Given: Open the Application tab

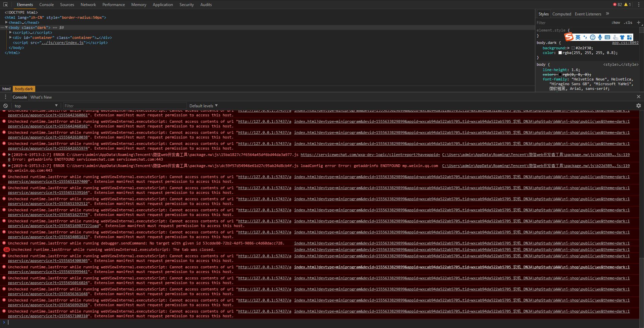Looking at the screenshot, I should tap(163, 5).
